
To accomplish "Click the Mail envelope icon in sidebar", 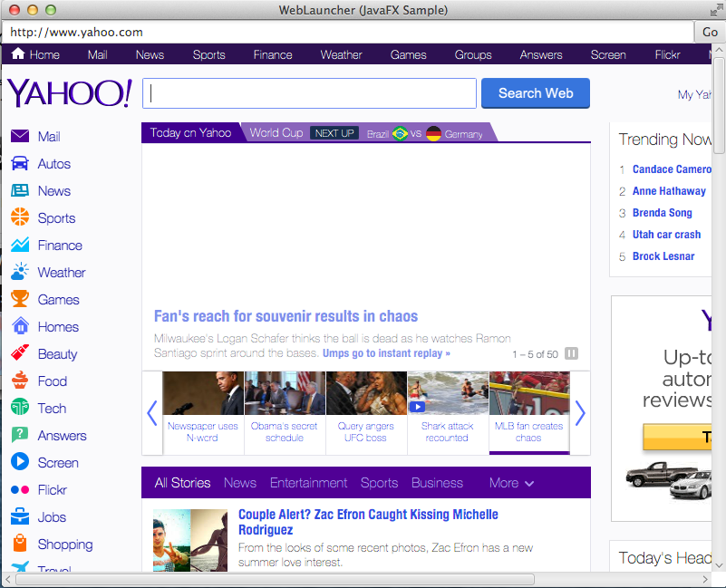I will coord(20,137).
